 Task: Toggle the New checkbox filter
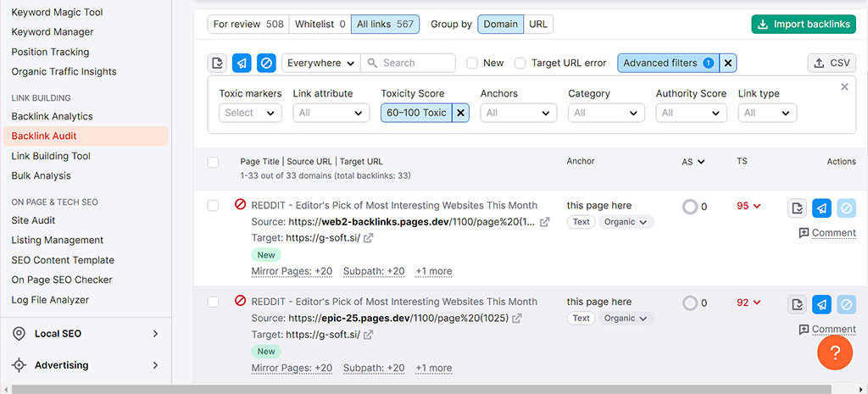[471, 63]
